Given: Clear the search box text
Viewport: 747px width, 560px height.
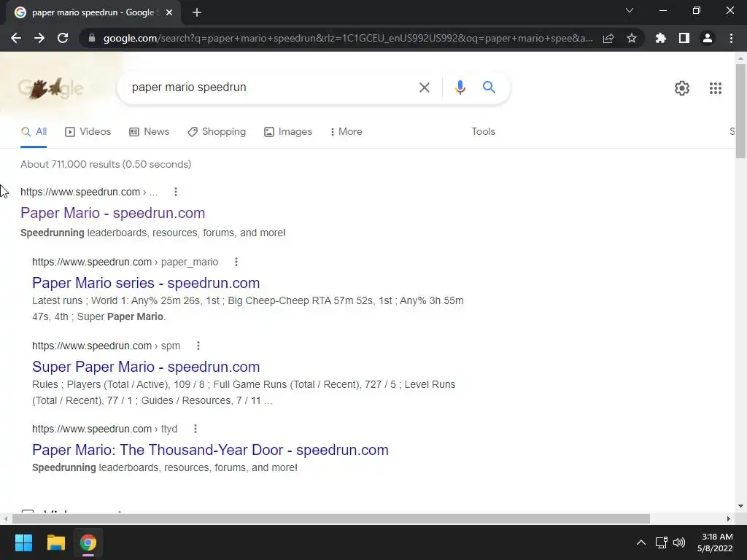Looking at the screenshot, I should click(424, 87).
